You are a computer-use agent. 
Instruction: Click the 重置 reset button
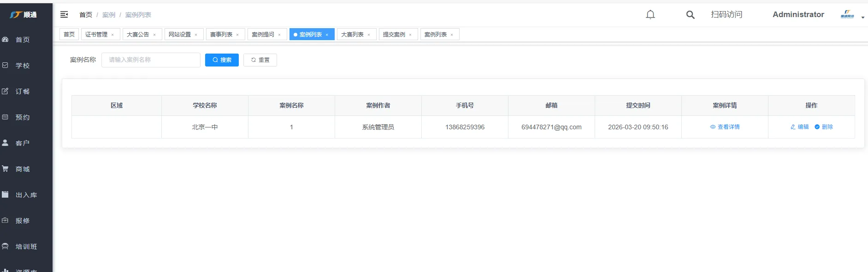coord(260,60)
